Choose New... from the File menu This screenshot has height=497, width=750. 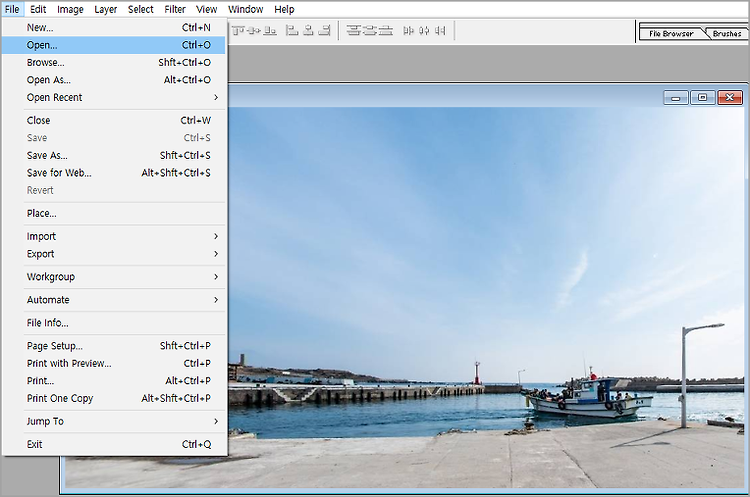click(114, 28)
